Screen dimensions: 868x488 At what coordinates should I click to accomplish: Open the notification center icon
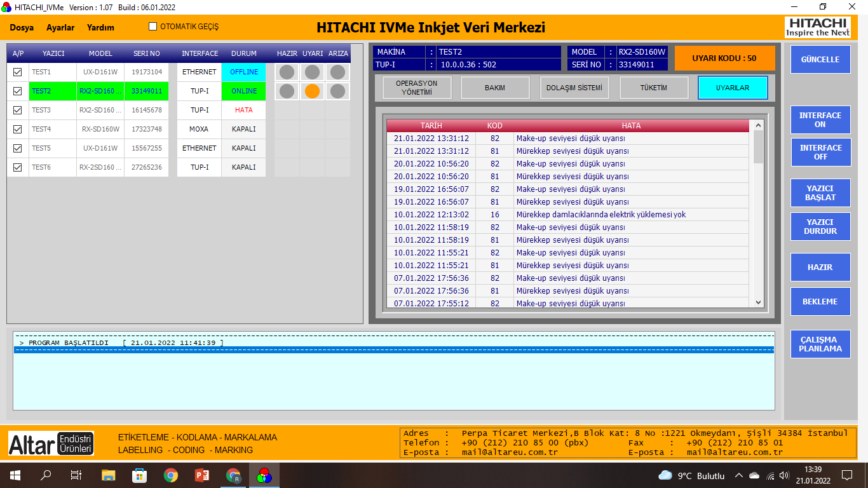[846, 475]
